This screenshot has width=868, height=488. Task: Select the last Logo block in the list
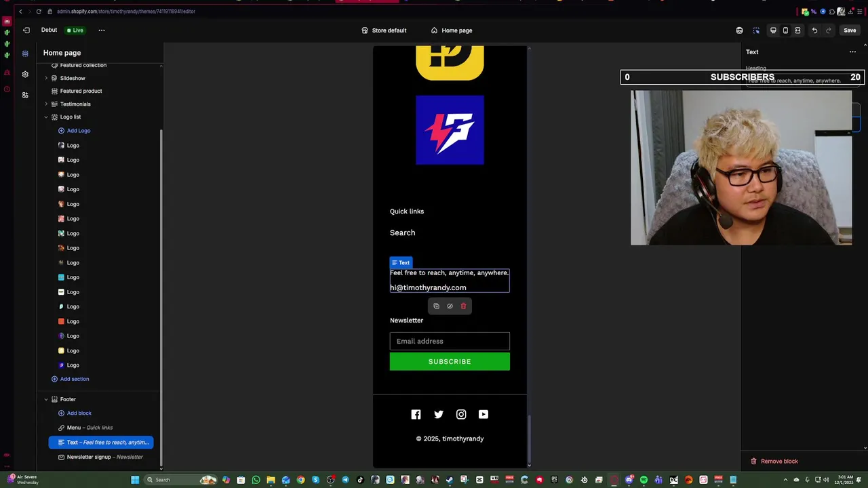pos(73,365)
